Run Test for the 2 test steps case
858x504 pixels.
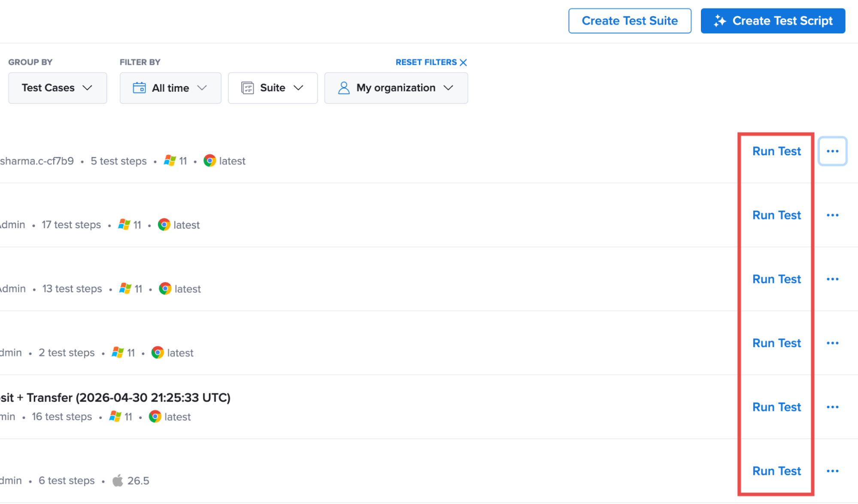776,343
